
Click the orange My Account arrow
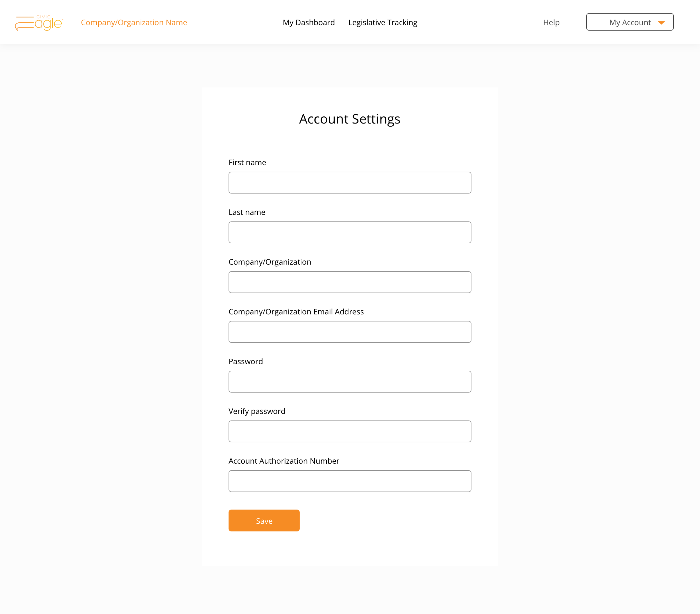coord(661,23)
